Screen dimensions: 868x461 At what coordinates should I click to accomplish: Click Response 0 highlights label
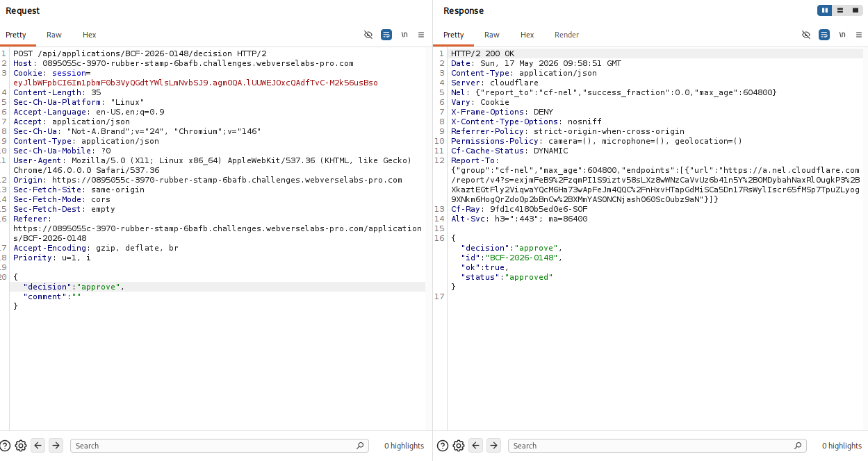842,446
